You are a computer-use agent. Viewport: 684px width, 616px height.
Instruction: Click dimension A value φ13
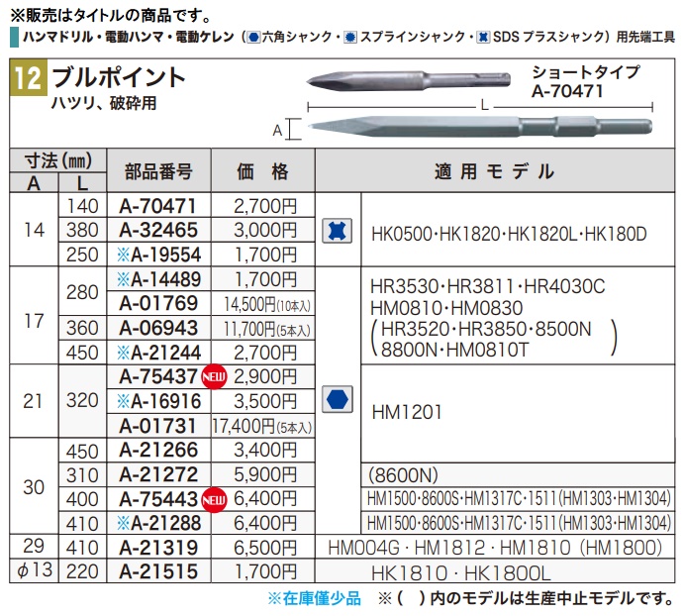click(35, 569)
